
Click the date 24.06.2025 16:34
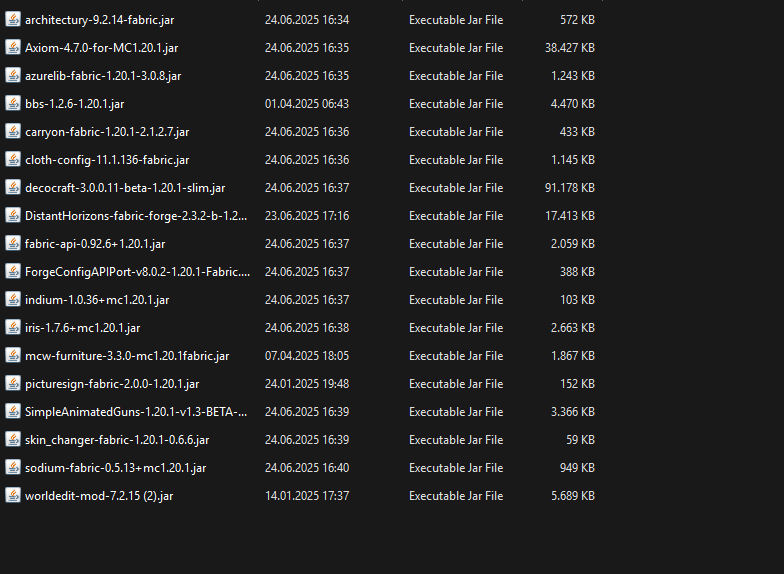[x=307, y=20]
